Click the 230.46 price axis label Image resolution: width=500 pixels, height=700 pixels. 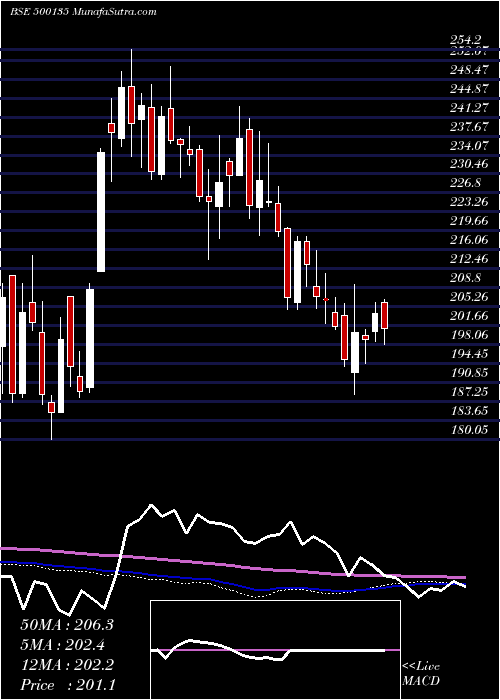point(470,164)
